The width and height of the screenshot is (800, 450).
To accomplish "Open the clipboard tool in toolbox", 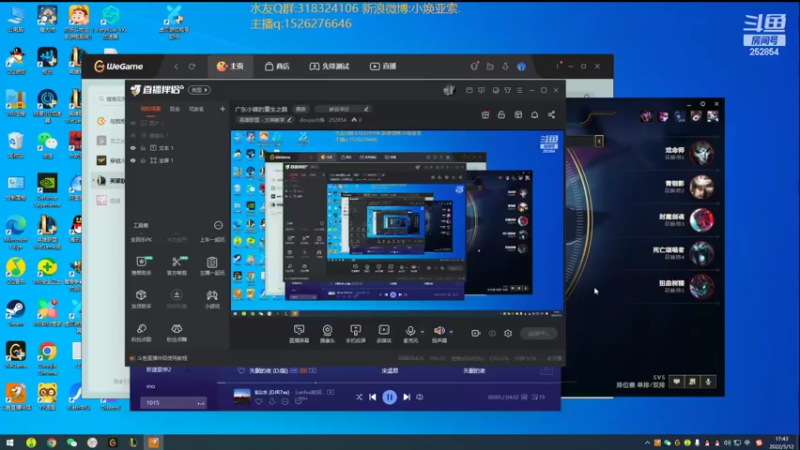I will click(x=212, y=265).
